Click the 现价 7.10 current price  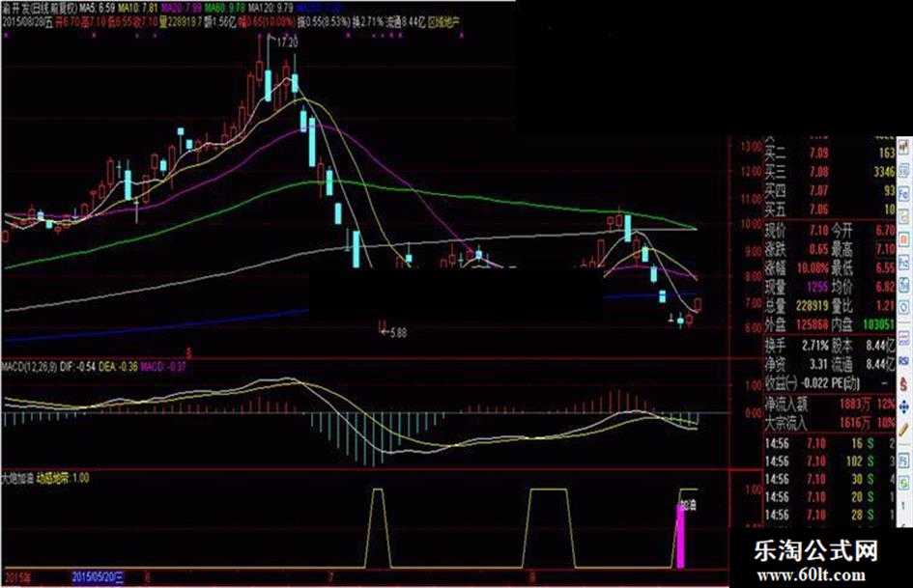point(796,231)
